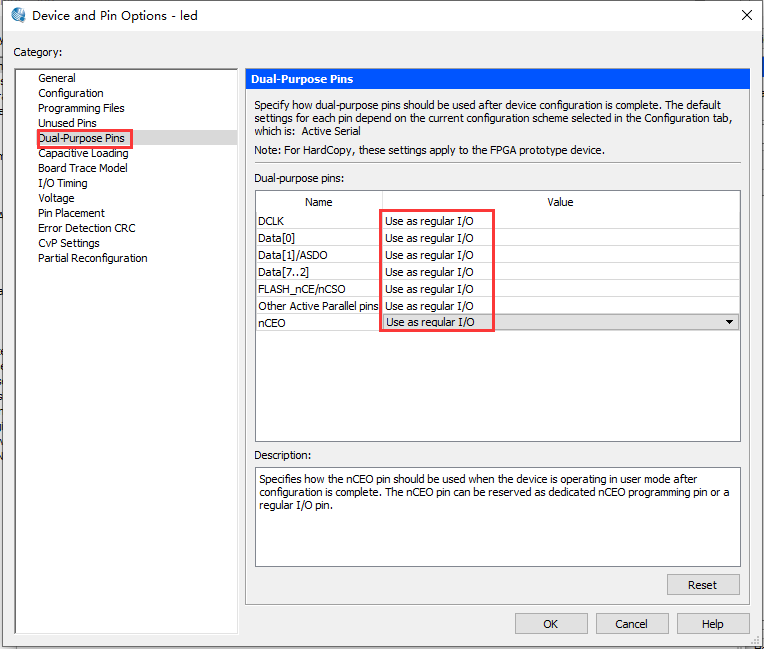Go to Error Detection CRC category
Viewport: 764px width, 649px height.
(x=87, y=228)
